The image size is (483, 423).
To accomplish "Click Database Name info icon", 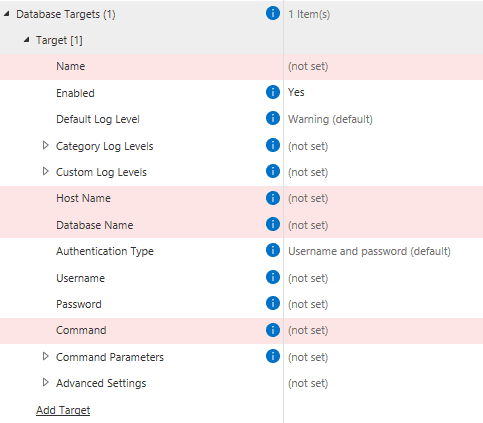I will [x=273, y=224].
